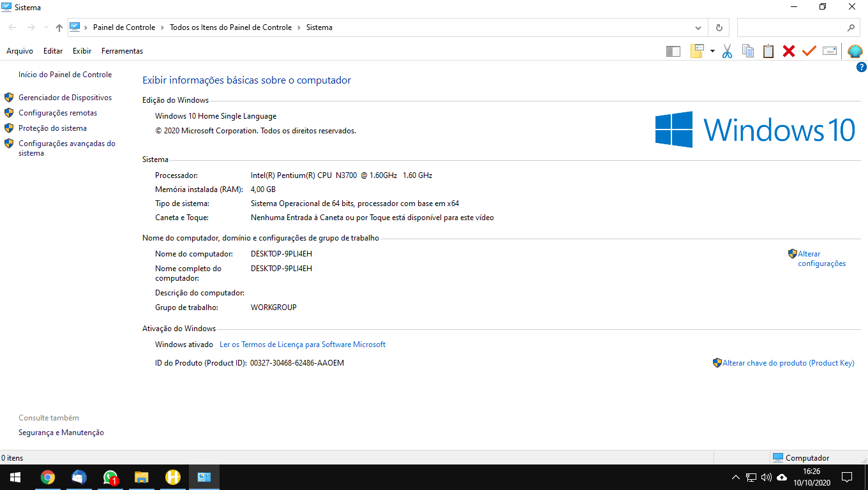Click the search magnifier icon
The image size is (868, 490).
[851, 27]
